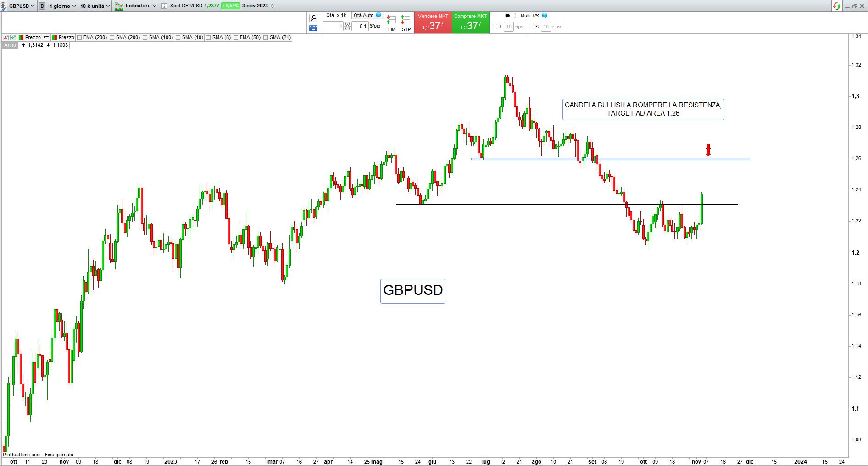The image size is (868, 466).
Task: Enable the SMA (10) checkbox
Action: click(x=178, y=38)
